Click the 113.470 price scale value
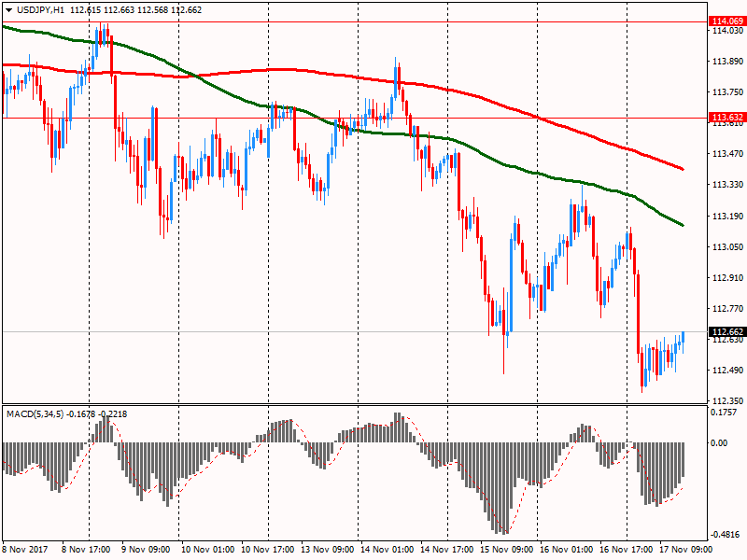Screen dimensions: 747x560 [727, 153]
